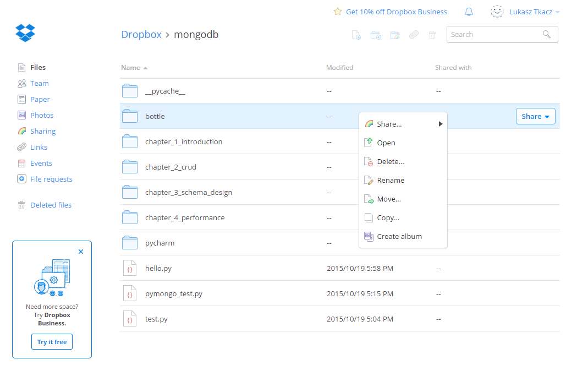Screen dimensions: 588x392
Task: Click the pycharm folder icon
Action: 130,243
